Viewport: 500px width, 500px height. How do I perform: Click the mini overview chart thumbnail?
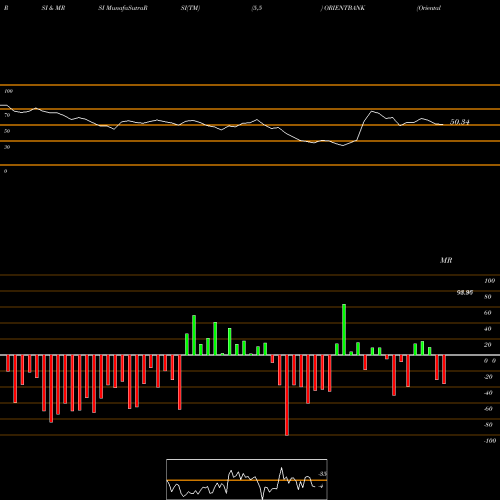[247, 479]
